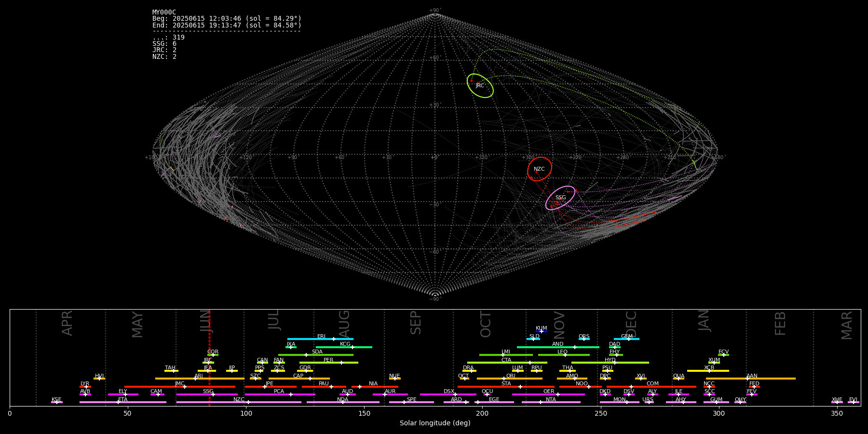This screenshot has width=868, height=434.
Task: Click the red STA shower bar
Action: 506,386
